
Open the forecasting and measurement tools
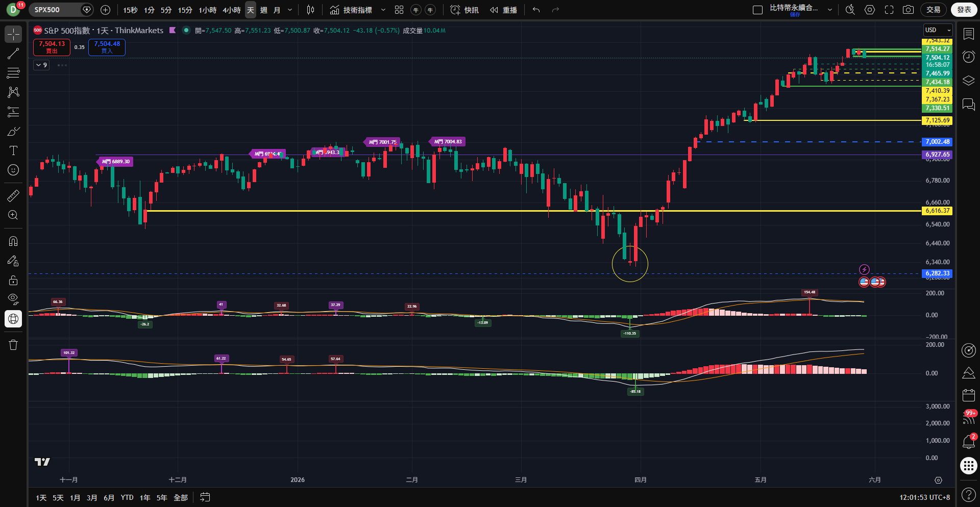click(x=13, y=112)
